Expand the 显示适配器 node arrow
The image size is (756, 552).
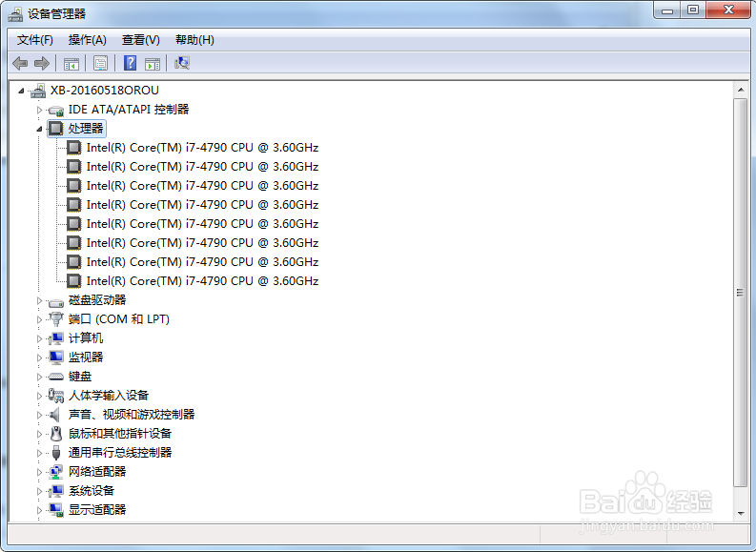[39, 510]
